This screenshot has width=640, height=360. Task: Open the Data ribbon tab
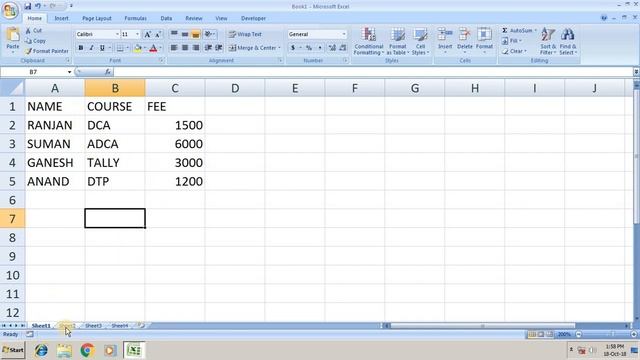coord(166,18)
